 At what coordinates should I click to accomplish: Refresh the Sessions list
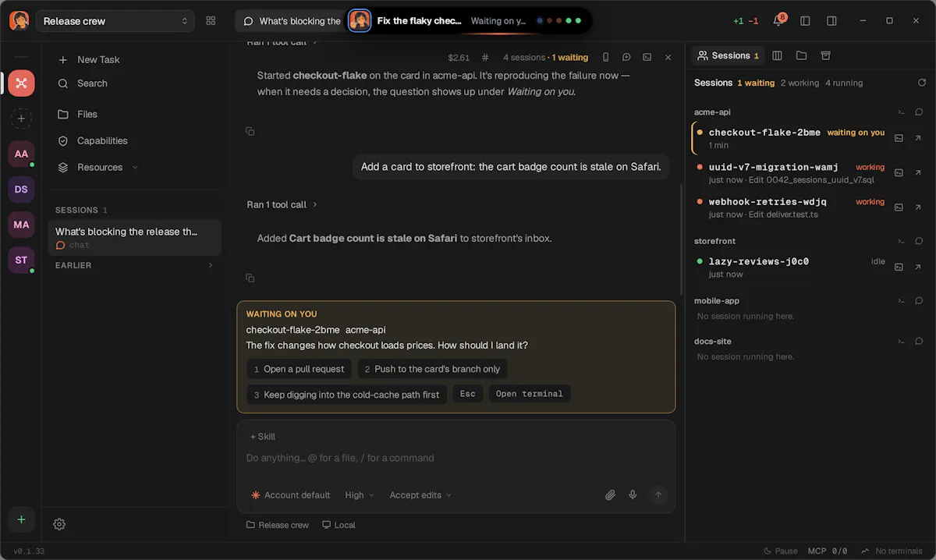click(x=922, y=83)
